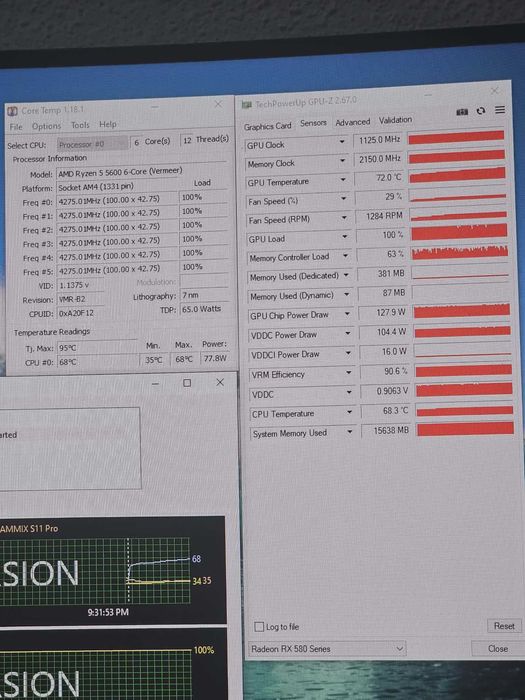Open the GPU-Z hamburger menu icon

pos(500,110)
